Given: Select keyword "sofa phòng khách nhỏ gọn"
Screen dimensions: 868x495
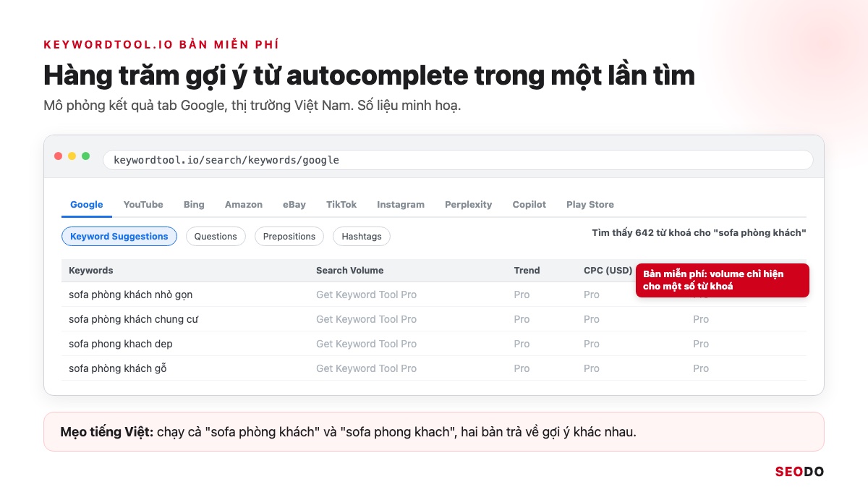Looking at the screenshot, I should click(x=131, y=295).
